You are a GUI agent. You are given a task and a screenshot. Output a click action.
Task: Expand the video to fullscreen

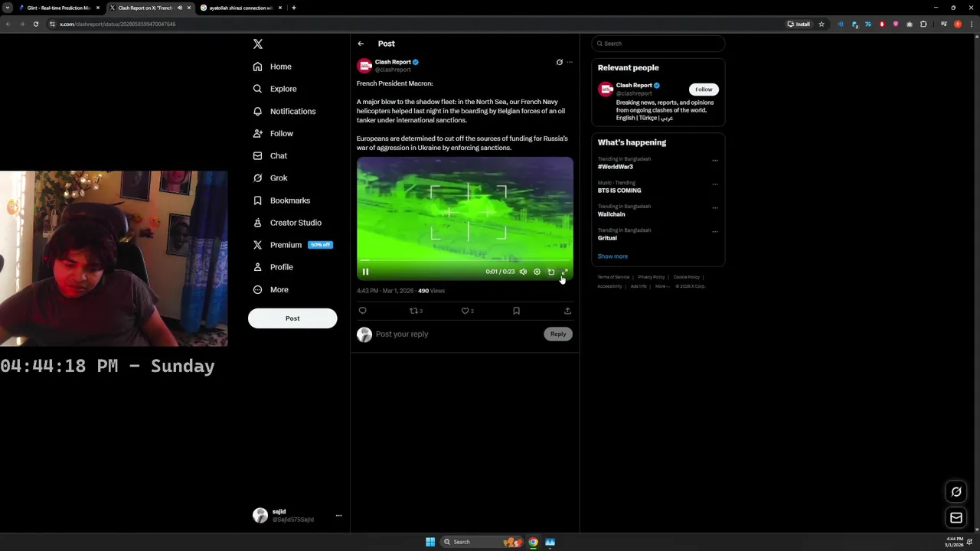pos(564,272)
